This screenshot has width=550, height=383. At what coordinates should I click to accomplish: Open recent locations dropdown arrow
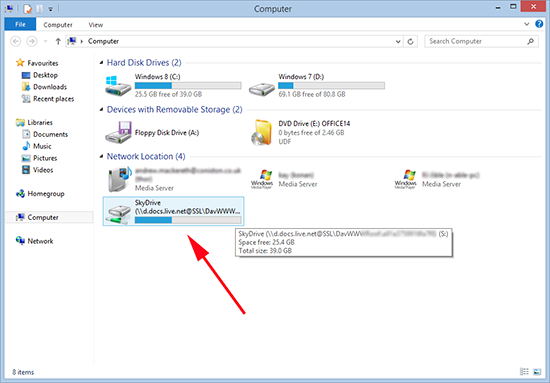(x=45, y=41)
